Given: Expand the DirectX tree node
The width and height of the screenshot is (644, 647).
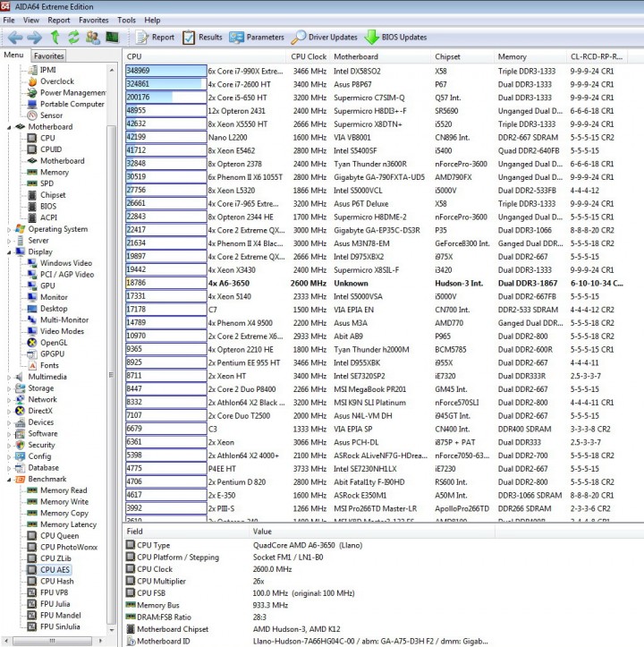Looking at the screenshot, I should 9,411.
